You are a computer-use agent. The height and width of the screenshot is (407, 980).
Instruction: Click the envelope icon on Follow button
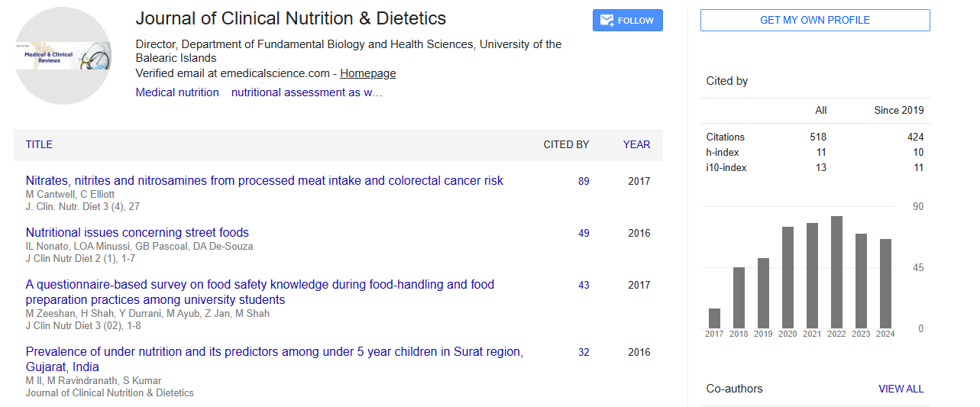coord(606,21)
